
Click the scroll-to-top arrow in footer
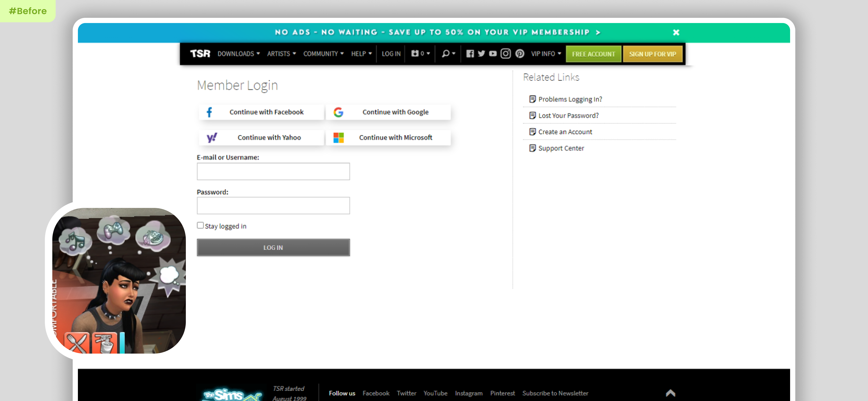(x=670, y=393)
